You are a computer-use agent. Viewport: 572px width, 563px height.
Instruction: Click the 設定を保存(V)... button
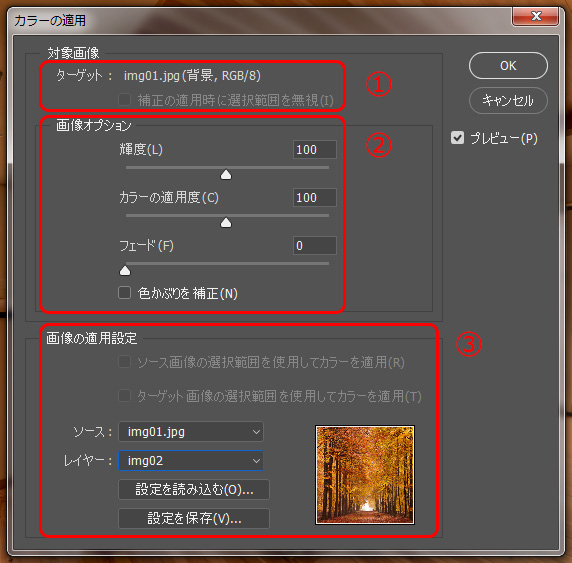(194, 518)
